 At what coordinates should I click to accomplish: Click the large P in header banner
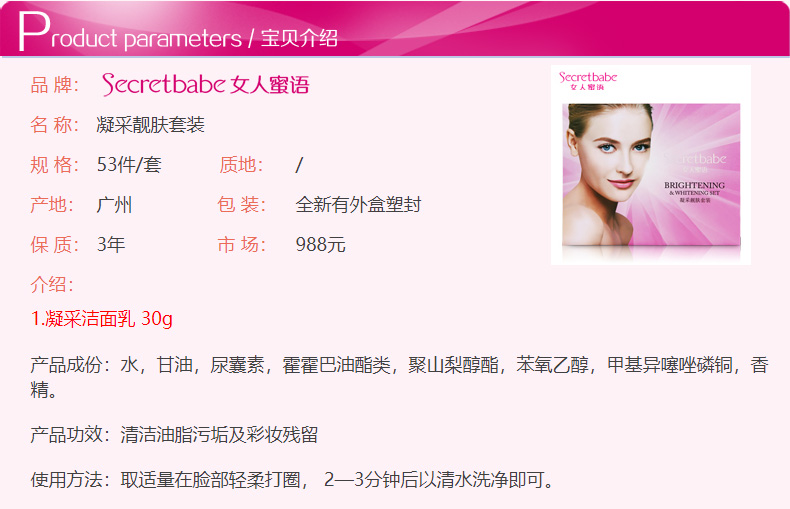point(34,31)
